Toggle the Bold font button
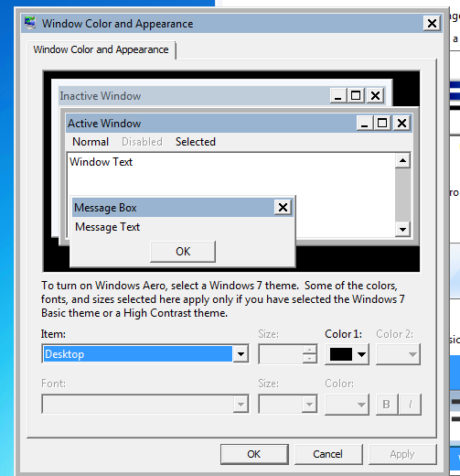This screenshot has width=460, height=476. coord(387,405)
